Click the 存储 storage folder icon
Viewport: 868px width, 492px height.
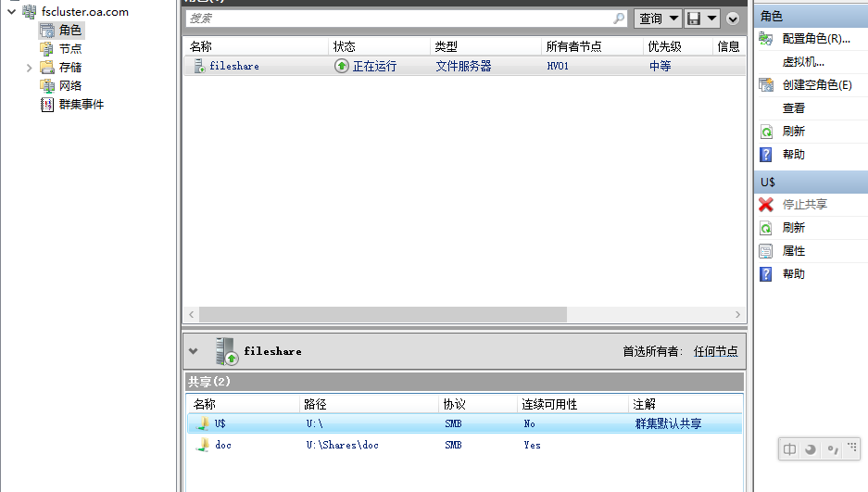[47, 67]
